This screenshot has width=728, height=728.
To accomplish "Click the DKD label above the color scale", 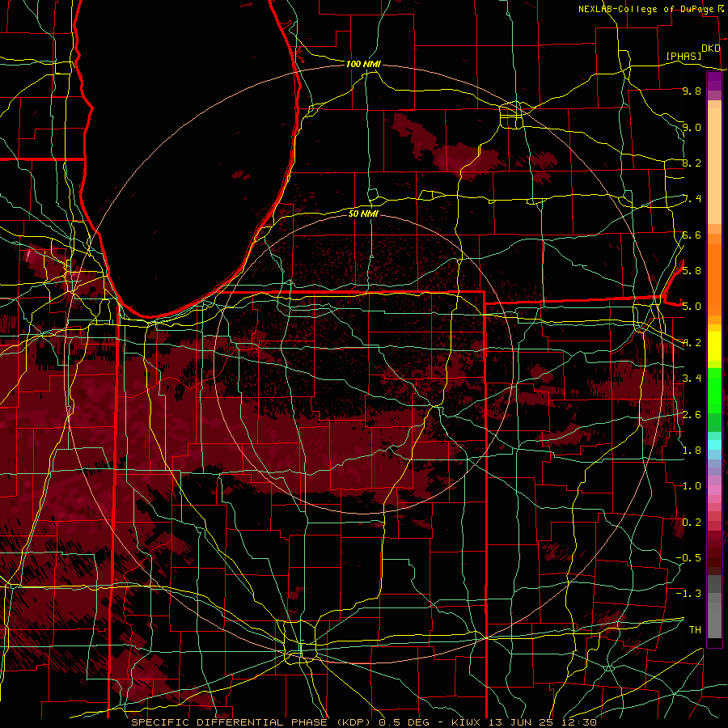I will click(711, 49).
